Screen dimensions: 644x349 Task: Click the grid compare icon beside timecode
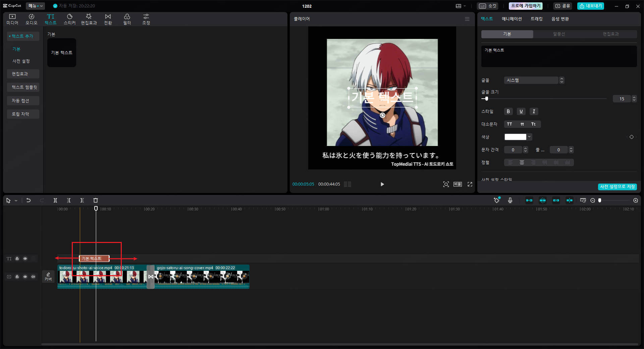coord(347,184)
